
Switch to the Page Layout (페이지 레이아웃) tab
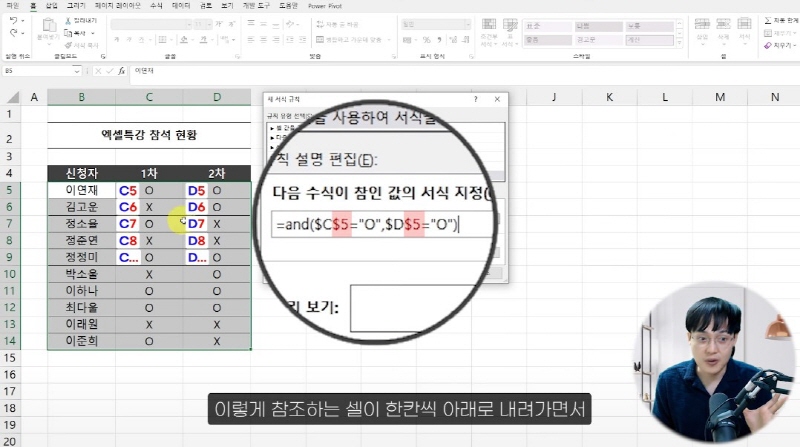[x=117, y=6]
